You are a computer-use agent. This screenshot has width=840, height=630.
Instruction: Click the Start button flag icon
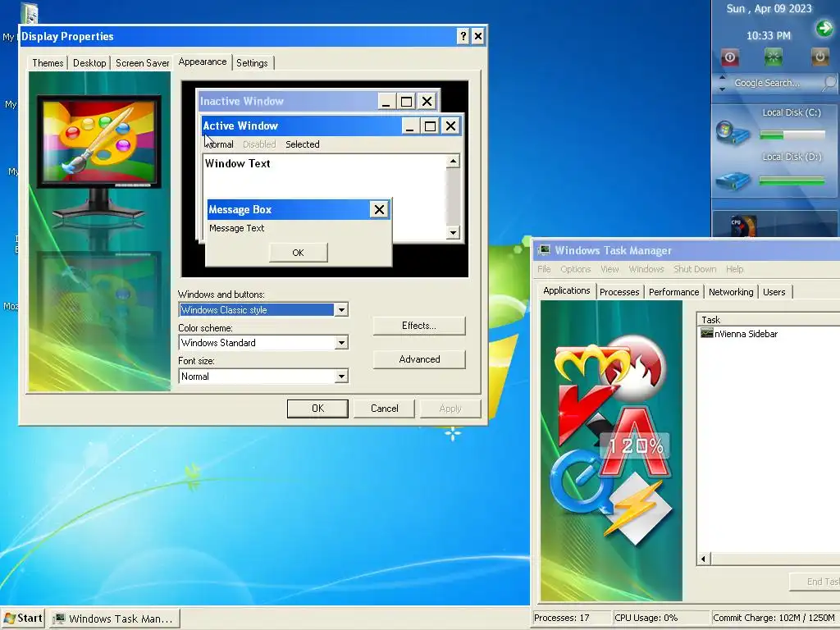tap(10, 619)
